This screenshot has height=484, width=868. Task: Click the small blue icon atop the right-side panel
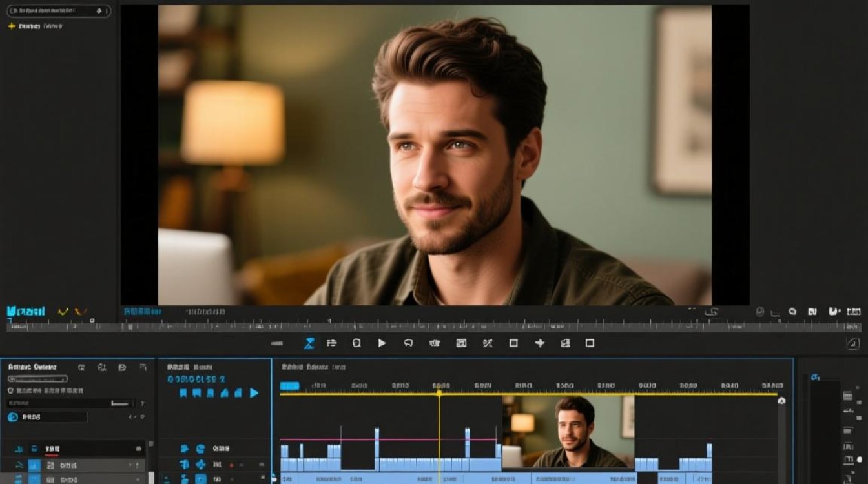coord(815,377)
